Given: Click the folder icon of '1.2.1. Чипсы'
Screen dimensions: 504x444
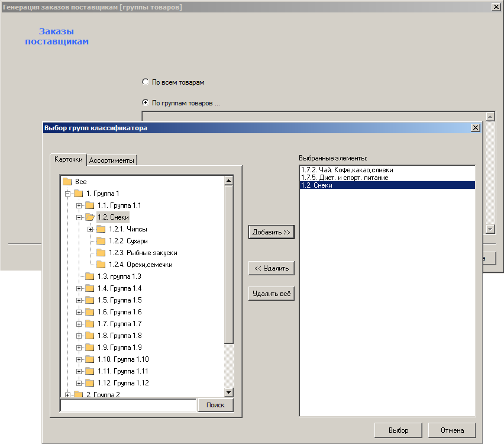Looking at the screenshot, I should coord(101,229).
